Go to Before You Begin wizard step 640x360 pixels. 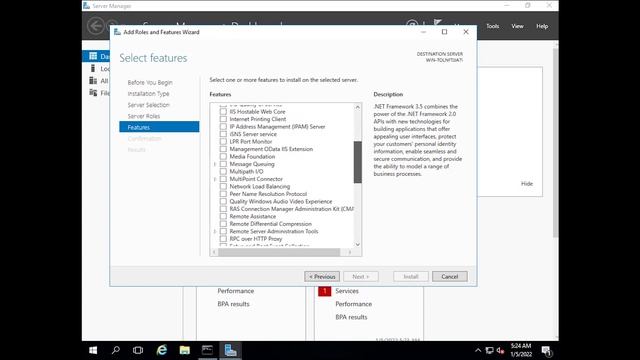[150, 82]
